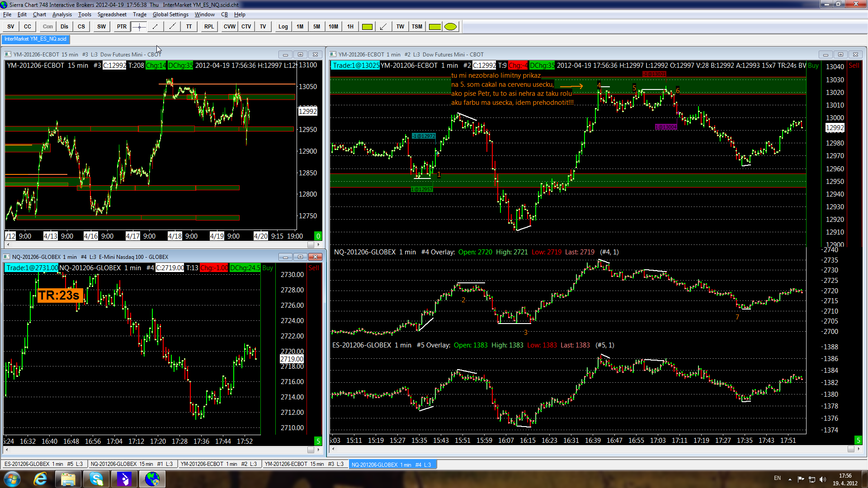
Task: Open the Global Settings menu
Action: coord(170,14)
